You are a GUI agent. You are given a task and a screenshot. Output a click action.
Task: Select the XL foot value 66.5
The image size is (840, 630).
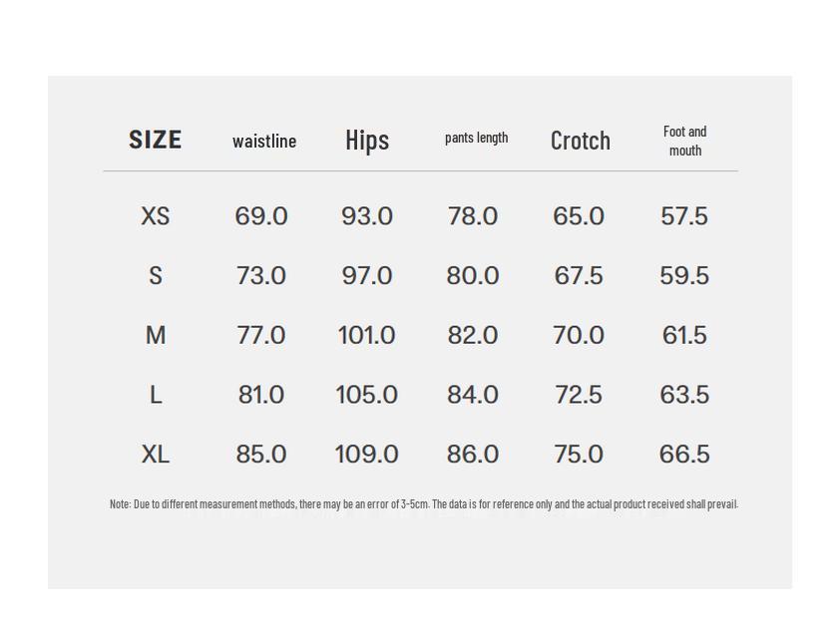(684, 455)
